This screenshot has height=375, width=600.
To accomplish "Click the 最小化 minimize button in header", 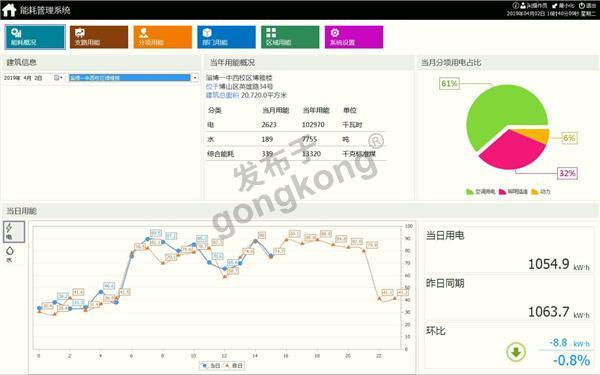I will 562,5.
